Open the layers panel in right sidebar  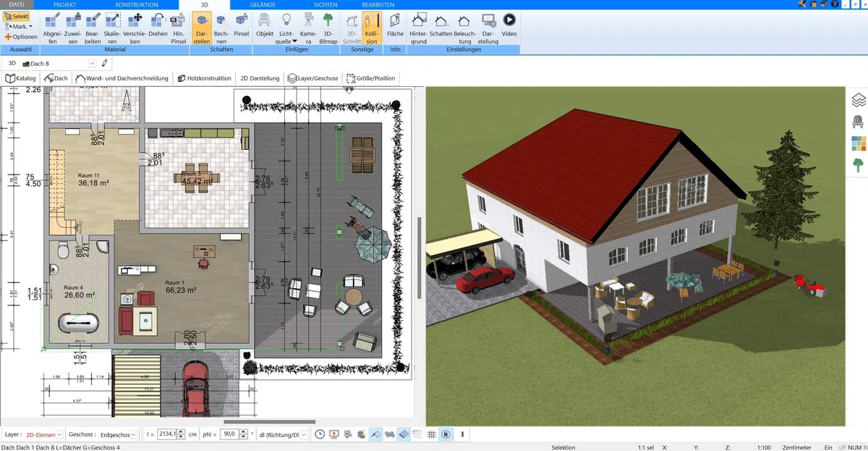tap(859, 100)
